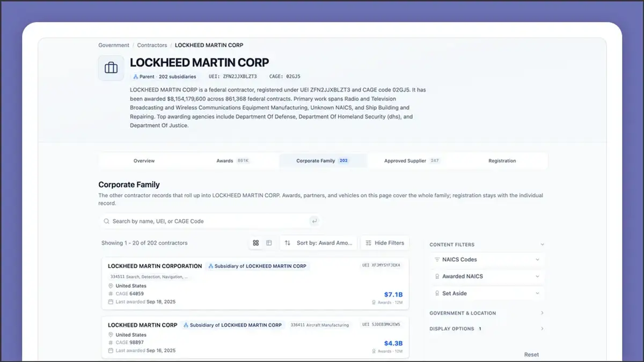Open the Approved Supplier tab

pyautogui.click(x=412, y=161)
